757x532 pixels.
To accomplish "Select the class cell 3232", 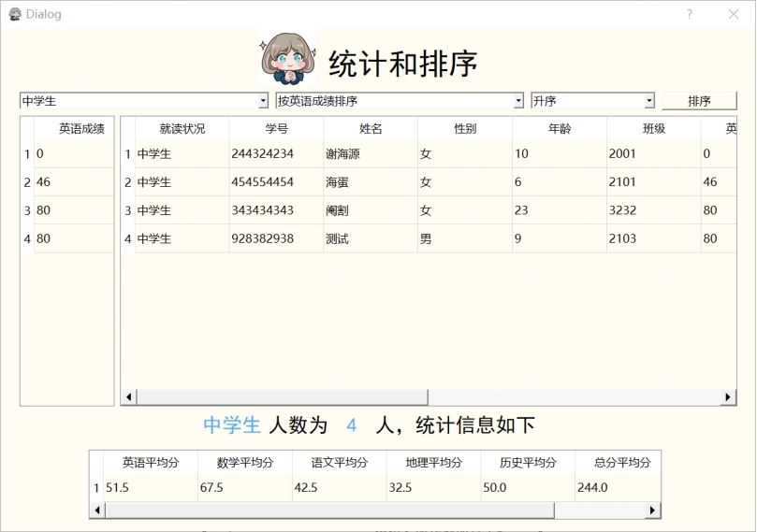I will coord(654,210).
